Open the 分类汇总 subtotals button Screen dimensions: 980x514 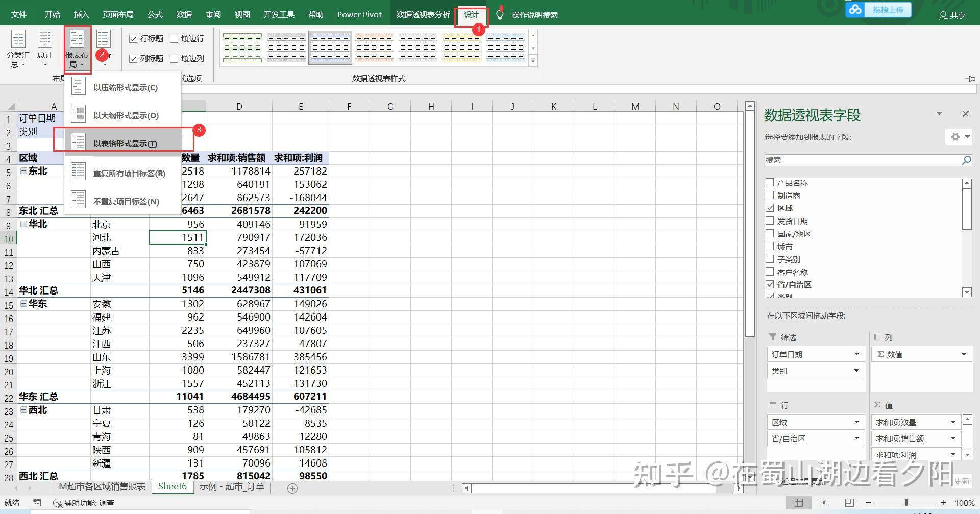coord(18,49)
